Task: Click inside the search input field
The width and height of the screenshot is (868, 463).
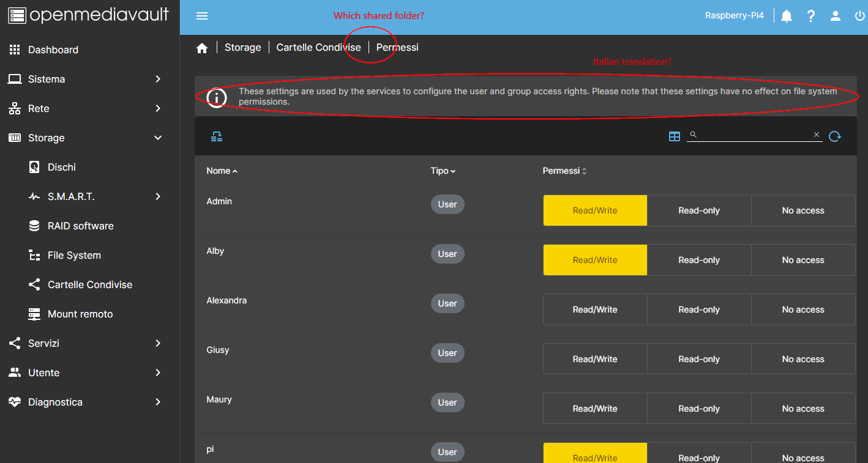Action: click(753, 135)
